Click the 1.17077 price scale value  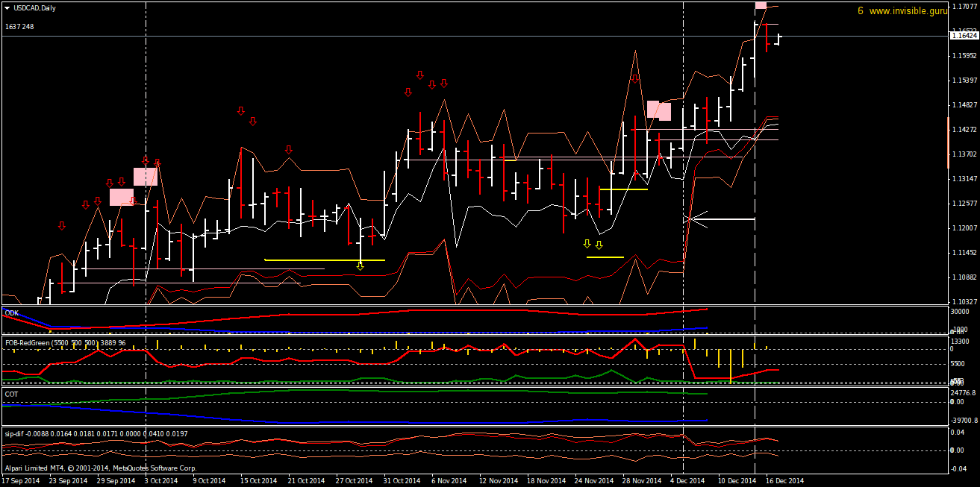coord(964,6)
